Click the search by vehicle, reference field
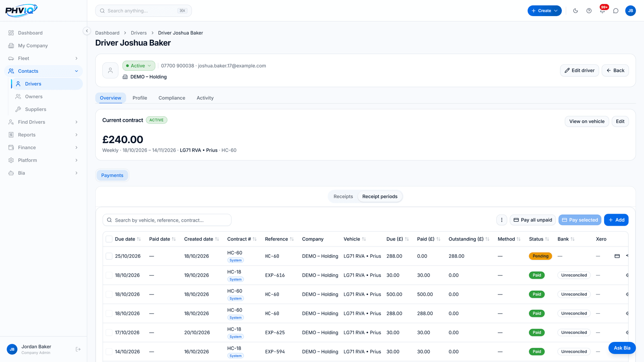The width and height of the screenshot is (644, 362). (x=167, y=220)
